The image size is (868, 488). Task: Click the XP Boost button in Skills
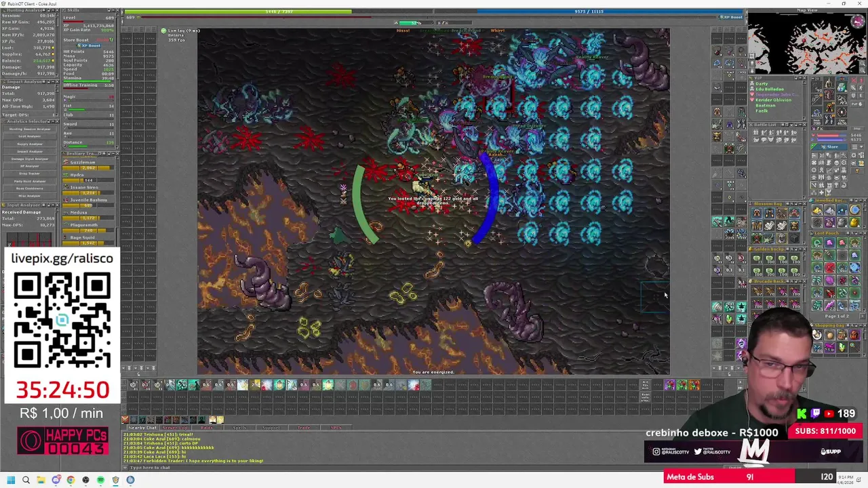coord(89,45)
